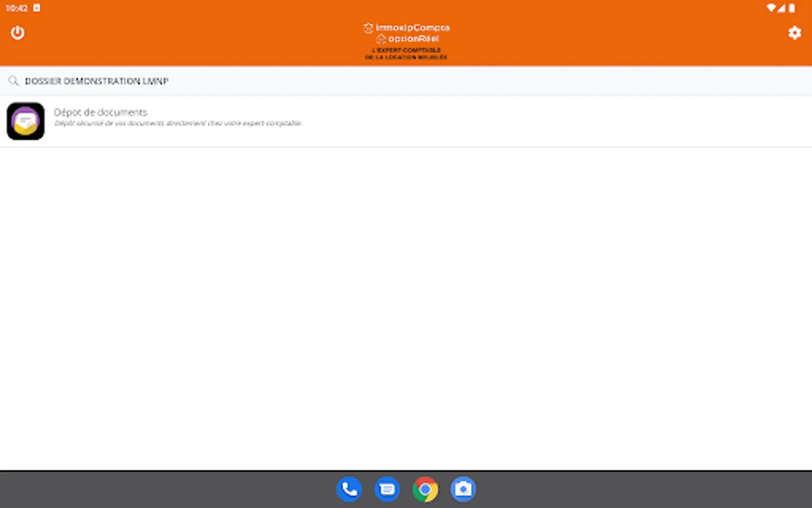The width and height of the screenshot is (812, 508).
Task: Tap the status bar clock
Action: click(x=16, y=8)
